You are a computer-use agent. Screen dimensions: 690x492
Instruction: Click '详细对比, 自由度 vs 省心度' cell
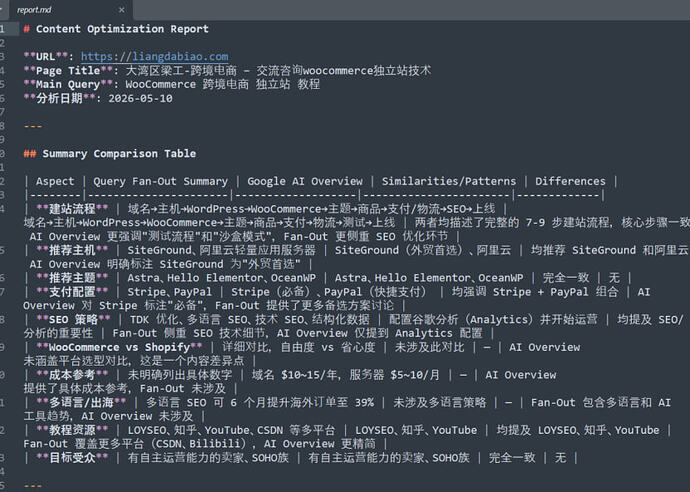click(299, 347)
